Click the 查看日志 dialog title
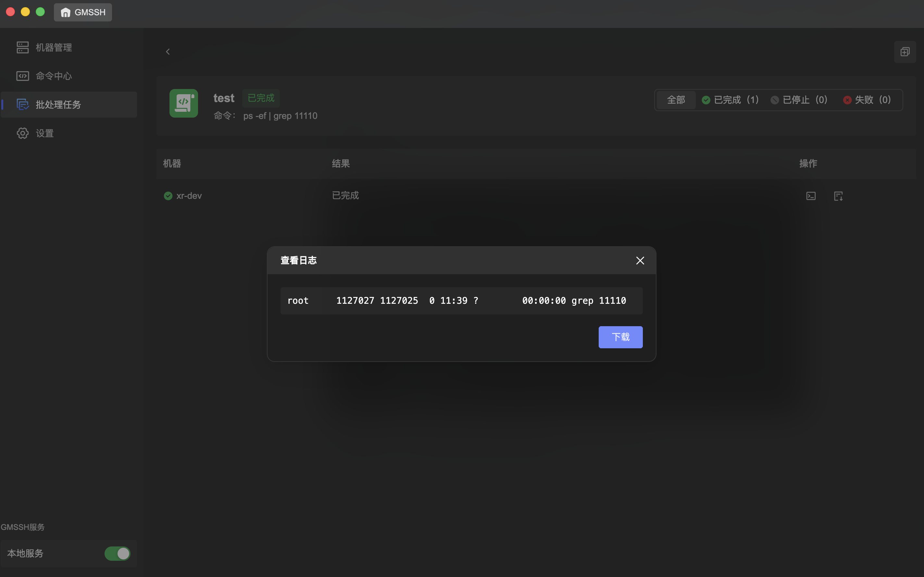Image resolution: width=924 pixels, height=577 pixels. pyautogui.click(x=299, y=261)
